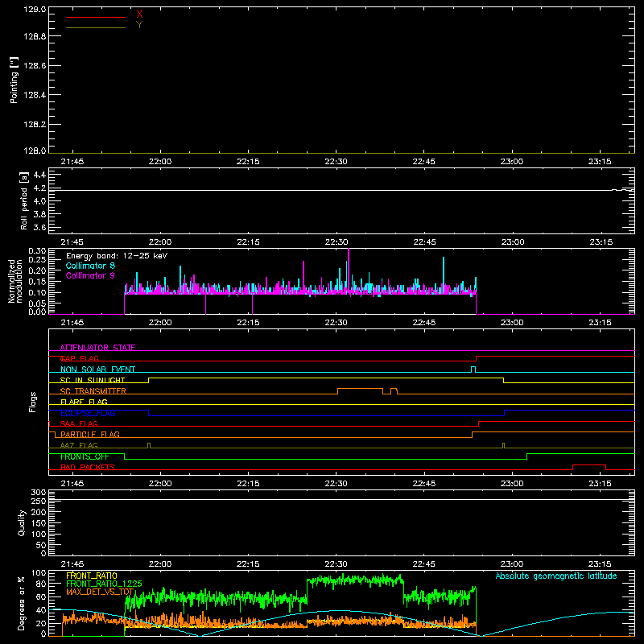Click the Collimator 9 legend entry
This screenshot has width=644, height=644.
90,275
